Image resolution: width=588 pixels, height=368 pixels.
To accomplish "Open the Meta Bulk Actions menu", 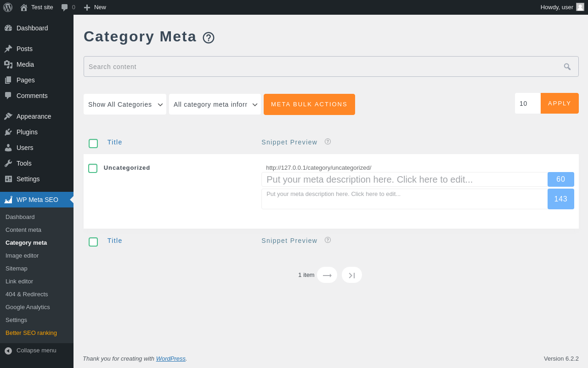I will click(x=309, y=104).
